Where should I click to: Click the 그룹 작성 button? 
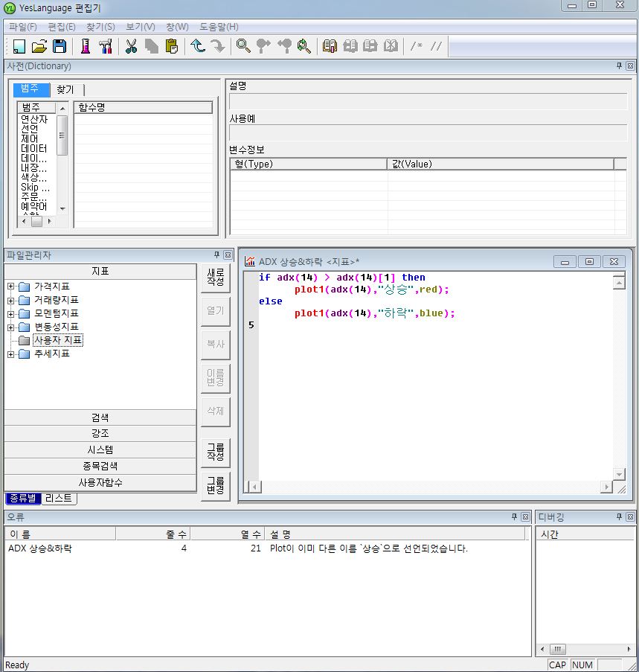tap(215, 450)
